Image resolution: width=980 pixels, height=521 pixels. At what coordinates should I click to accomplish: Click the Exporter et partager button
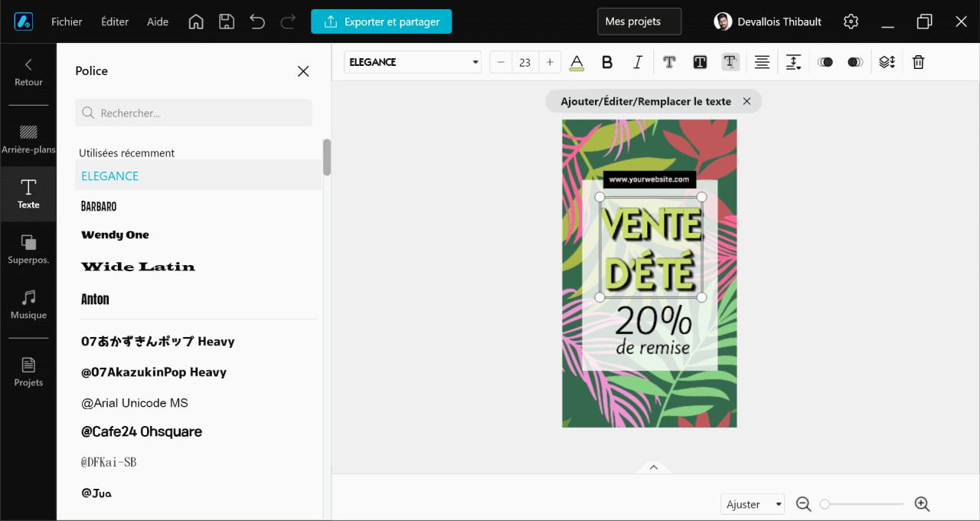(381, 21)
